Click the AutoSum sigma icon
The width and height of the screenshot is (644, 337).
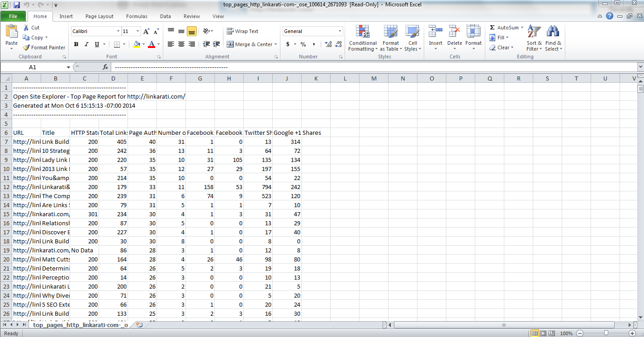492,28
